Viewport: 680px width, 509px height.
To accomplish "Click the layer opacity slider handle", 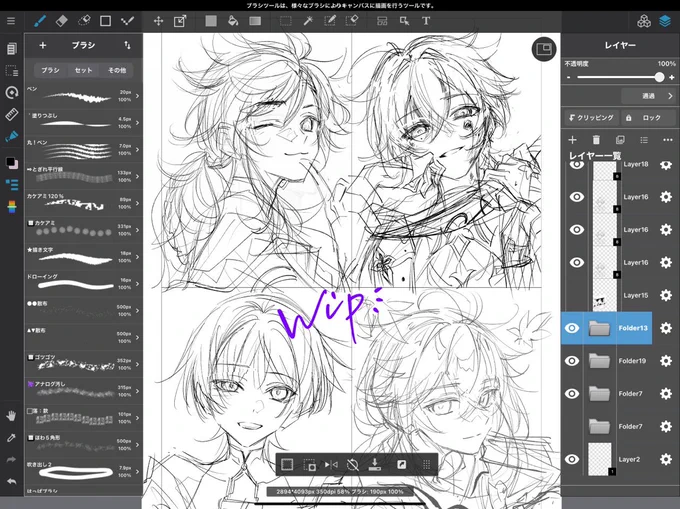I will point(659,77).
